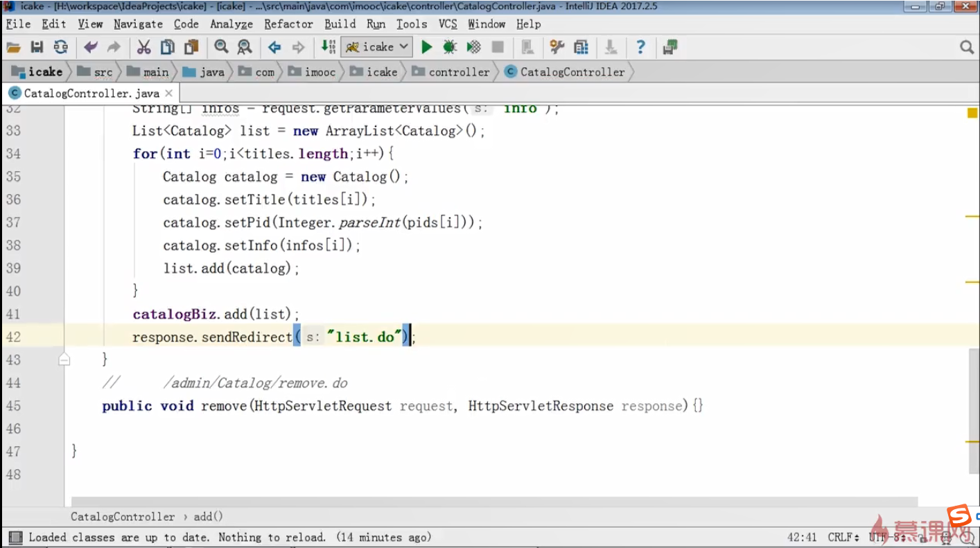The width and height of the screenshot is (980, 548).
Task: Open the Analyze menu
Action: (231, 24)
